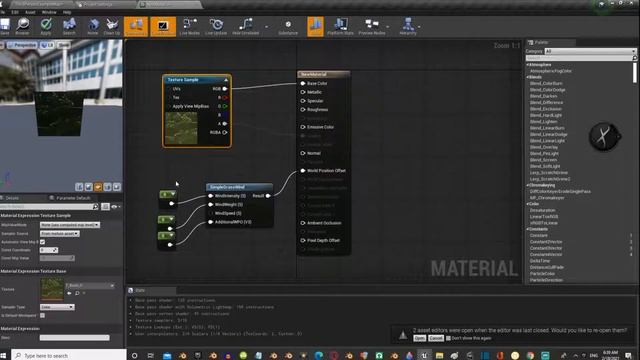The width and height of the screenshot is (640, 360).
Task: Click the Hierarchy toolbar icon
Action: (x=408, y=26)
